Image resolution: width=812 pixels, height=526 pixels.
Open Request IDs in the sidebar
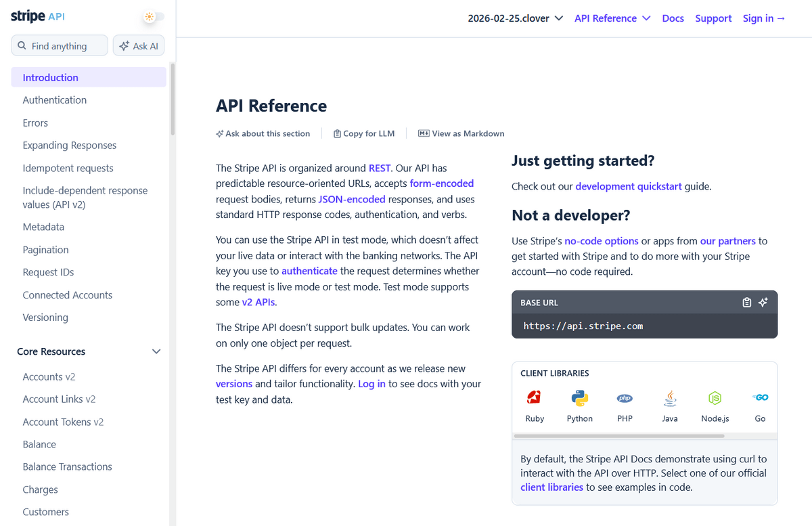(48, 272)
